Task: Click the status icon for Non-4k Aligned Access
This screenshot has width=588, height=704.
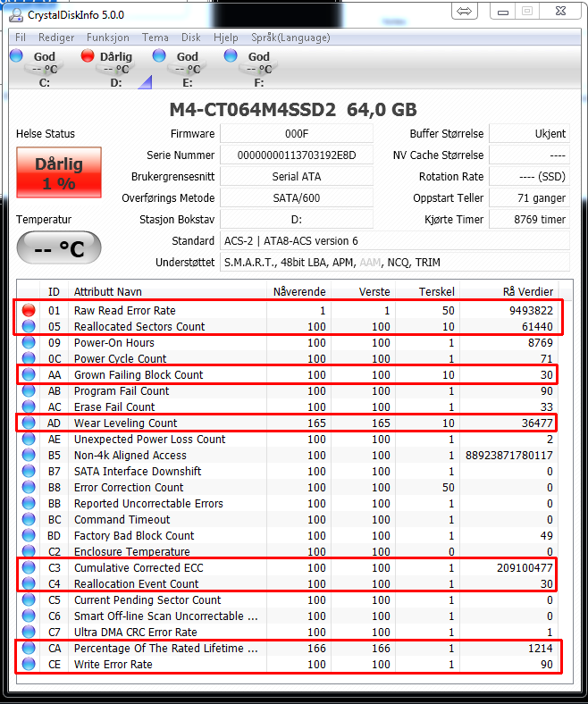Action: 29,456
